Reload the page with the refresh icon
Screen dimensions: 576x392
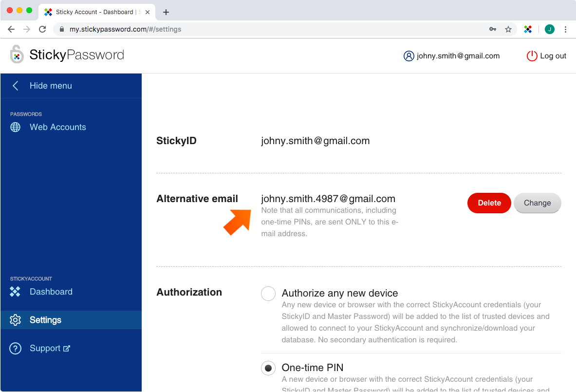point(43,29)
